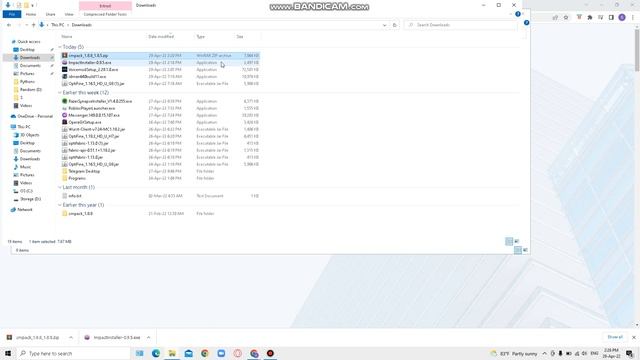
Task: Open the notification center icon
Action: click(629, 353)
